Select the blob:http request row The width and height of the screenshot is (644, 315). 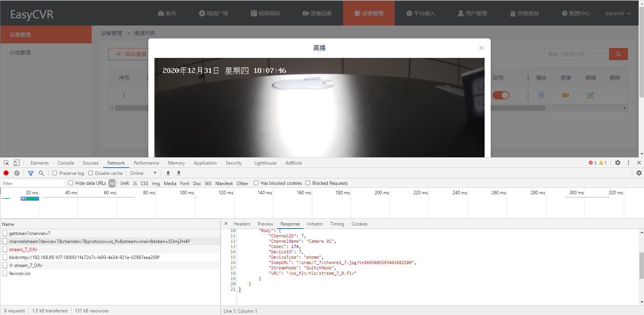pos(110,257)
